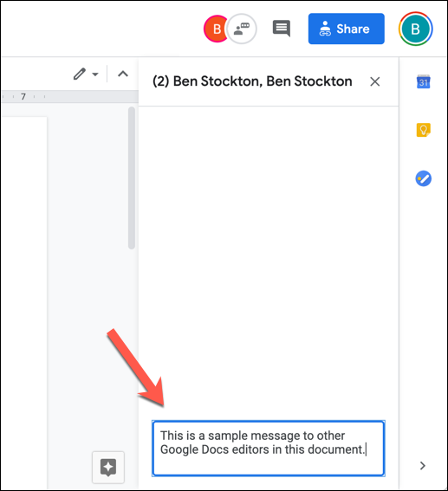Expand the editing mode dropdown arrow
The height and width of the screenshot is (491, 448).
coord(95,74)
